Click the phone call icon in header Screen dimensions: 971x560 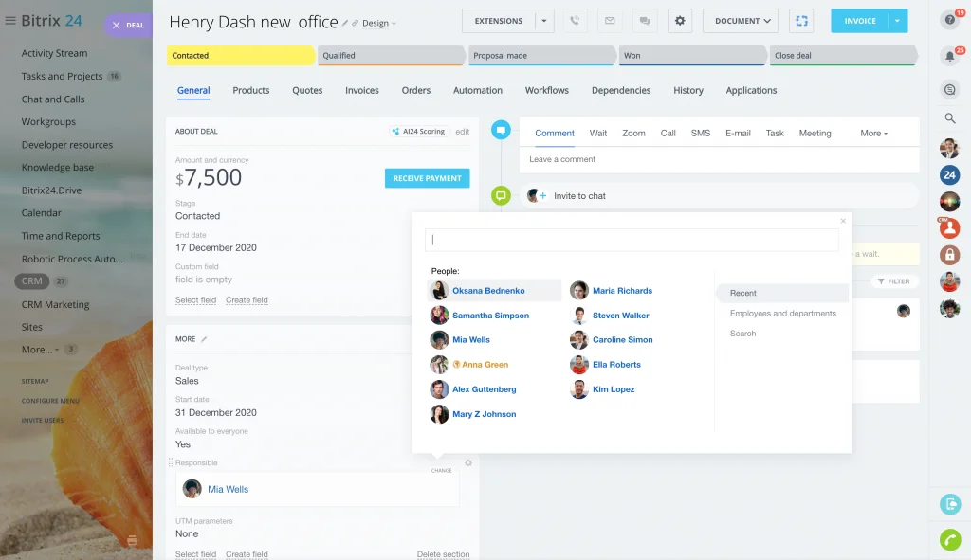tap(574, 21)
